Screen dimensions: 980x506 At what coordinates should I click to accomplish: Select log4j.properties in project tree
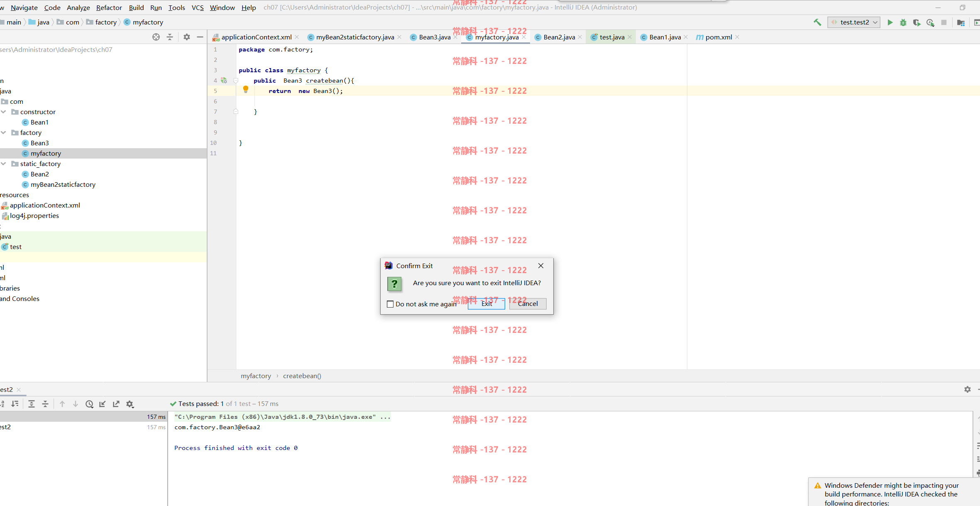coord(34,215)
